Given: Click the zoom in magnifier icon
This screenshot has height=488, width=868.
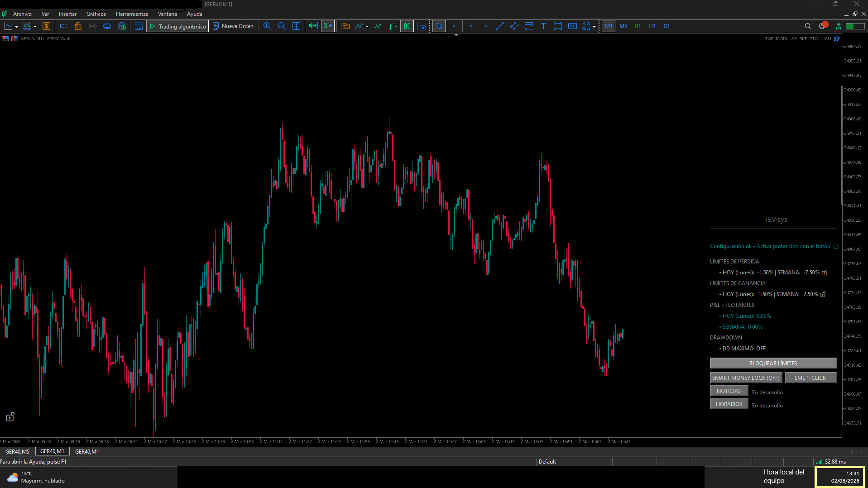Looking at the screenshot, I should click(267, 26).
